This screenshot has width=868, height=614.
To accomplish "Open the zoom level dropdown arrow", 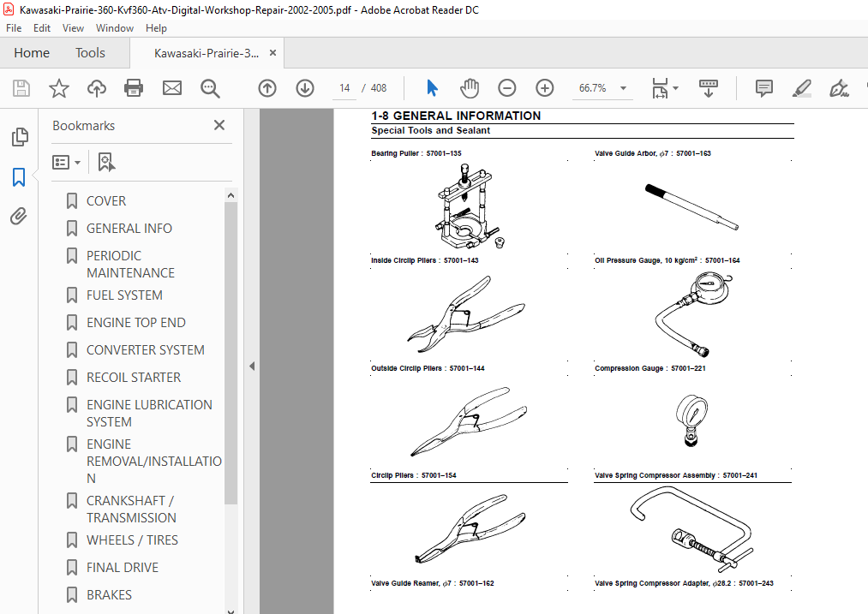I will pos(623,88).
